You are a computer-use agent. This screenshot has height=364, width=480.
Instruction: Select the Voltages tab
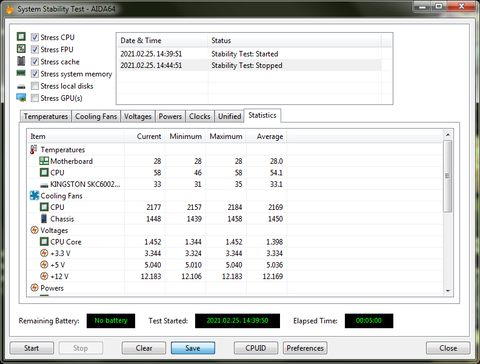pos(138,116)
